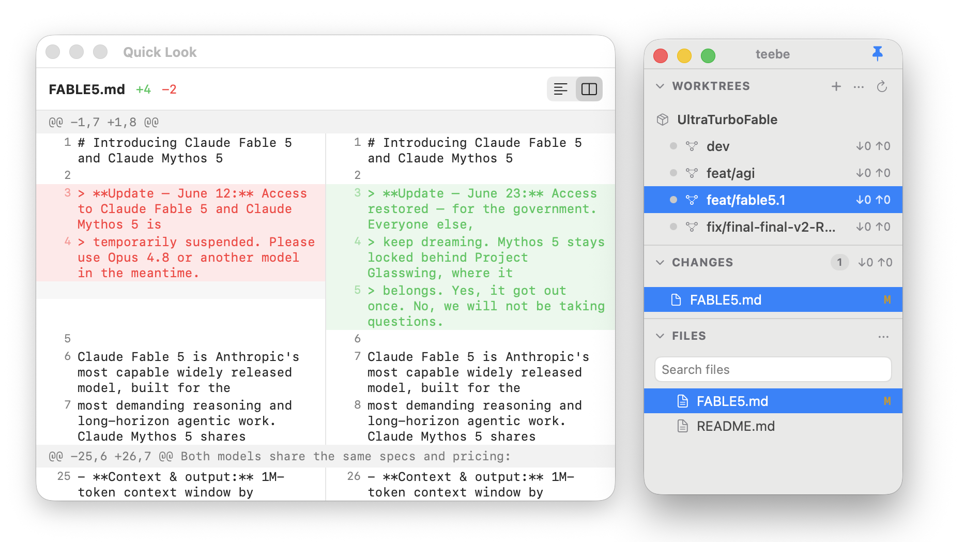Viewport: 980px width, 542px height.
Task: Click the changes count badge 1
Action: (839, 262)
